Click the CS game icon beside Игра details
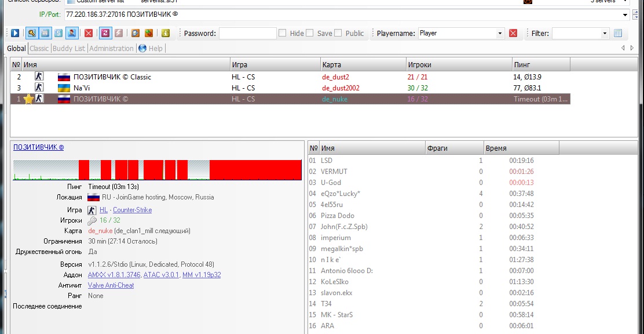 point(92,210)
